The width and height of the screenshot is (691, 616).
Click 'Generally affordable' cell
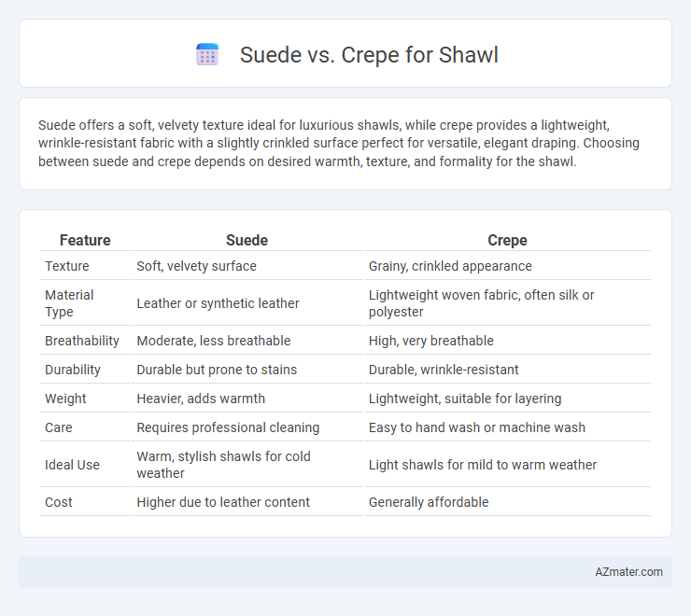click(x=429, y=502)
